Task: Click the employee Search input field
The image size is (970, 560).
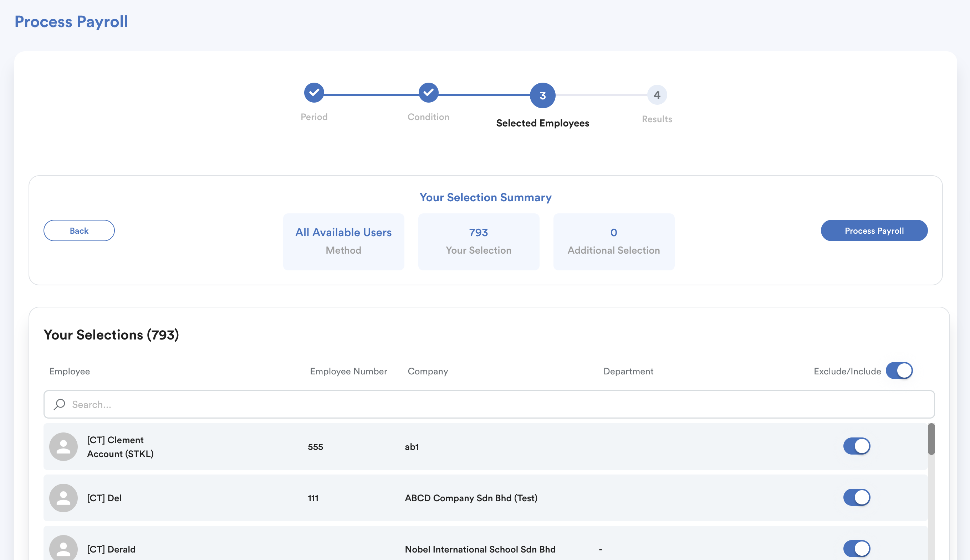Action: 489,404
